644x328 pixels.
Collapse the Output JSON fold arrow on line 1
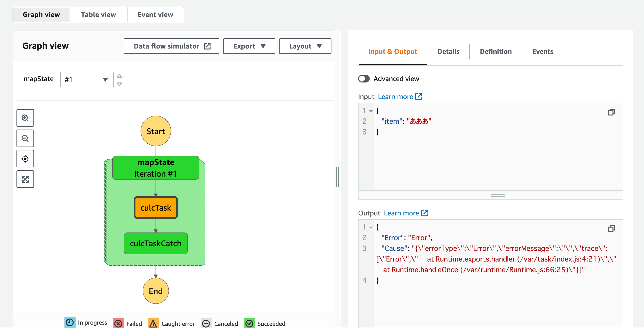pyautogui.click(x=371, y=227)
